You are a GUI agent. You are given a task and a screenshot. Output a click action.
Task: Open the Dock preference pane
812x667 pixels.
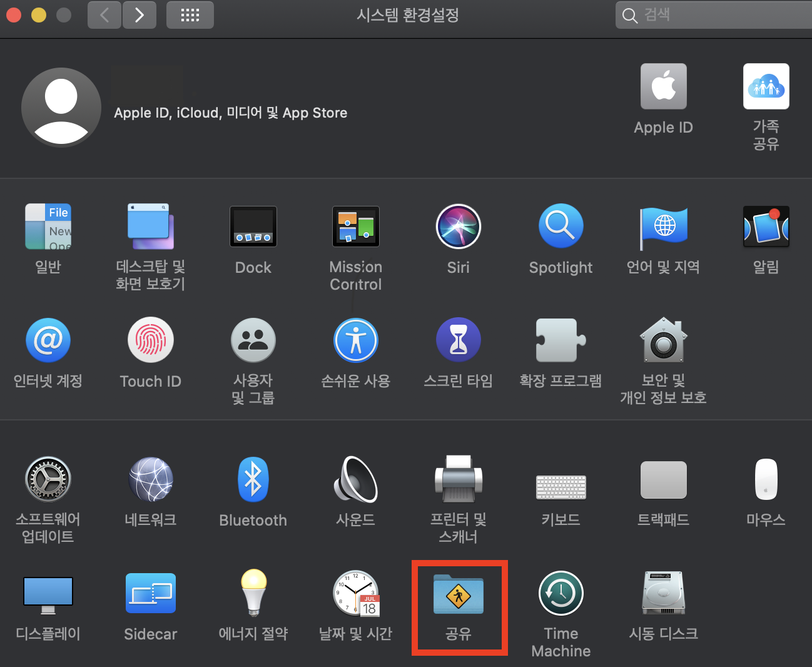(x=253, y=227)
